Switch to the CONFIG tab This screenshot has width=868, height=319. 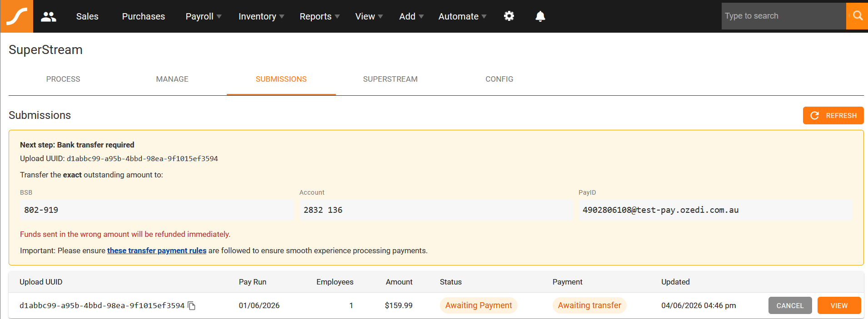pos(499,79)
